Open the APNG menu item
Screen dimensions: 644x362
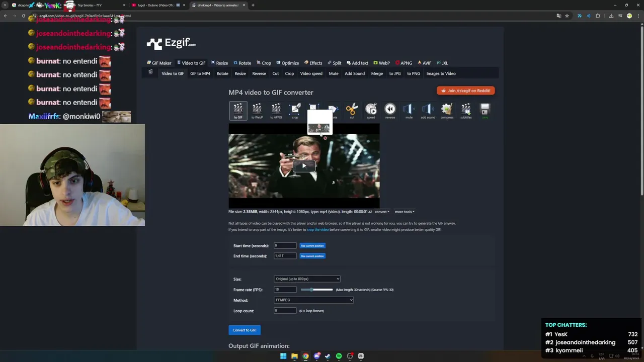(x=404, y=63)
